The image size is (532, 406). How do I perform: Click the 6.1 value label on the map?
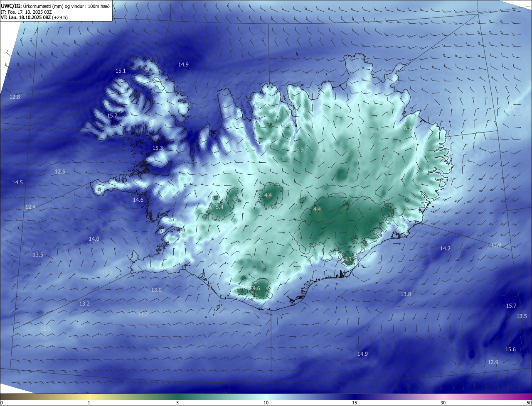(408, 128)
